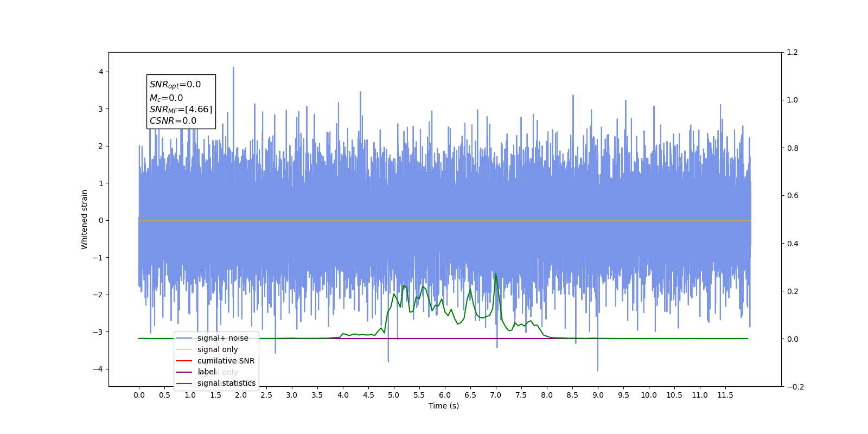Viewport: 868px width, 434px height.
Task: Click the 3.5 tick on the time axis
Action: click(317, 395)
